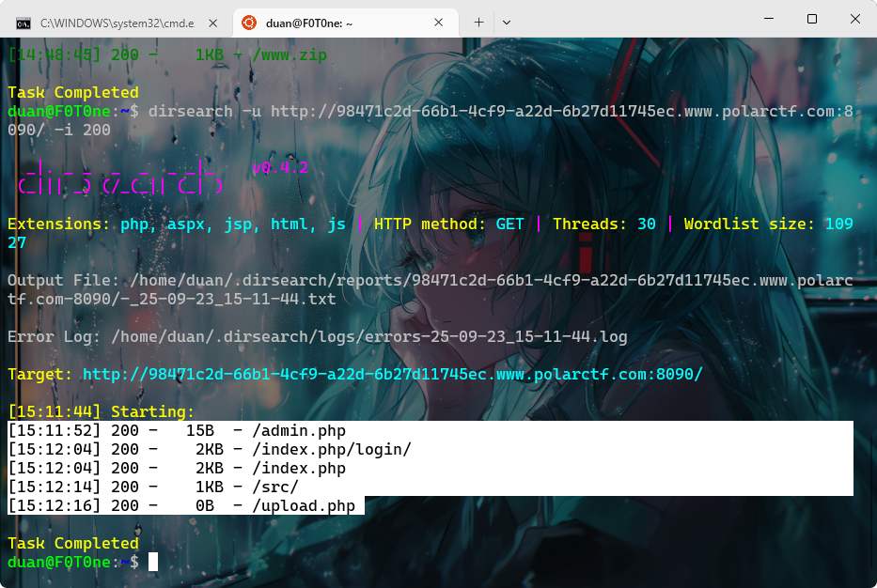Click the cmd icon on the first tab
The width and height of the screenshot is (877, 588).
(23, 23)
